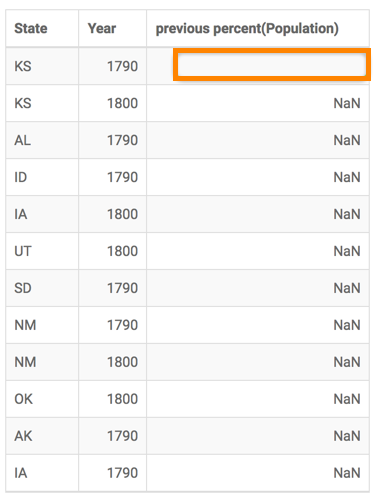
Task: Click the NaN value in the KS 1800 row
Action: click(x=347, y=103)
